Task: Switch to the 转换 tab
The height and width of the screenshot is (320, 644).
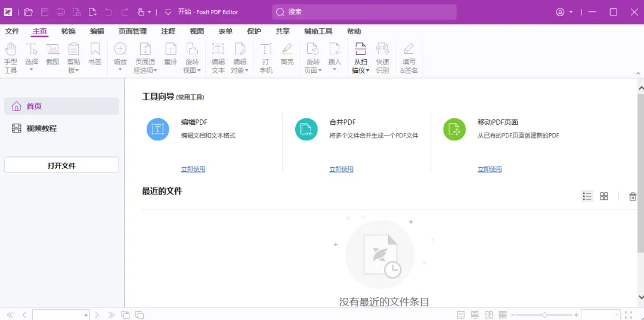Action: (68, 31)
